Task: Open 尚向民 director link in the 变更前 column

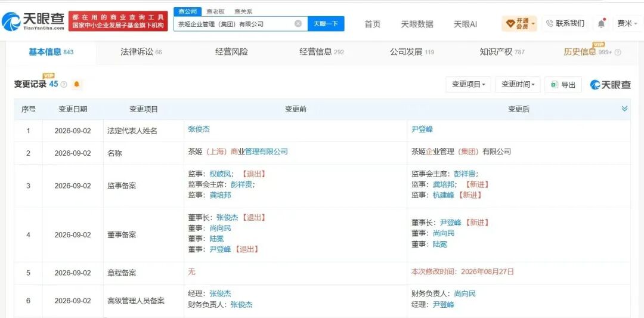Action: [220, 228]
